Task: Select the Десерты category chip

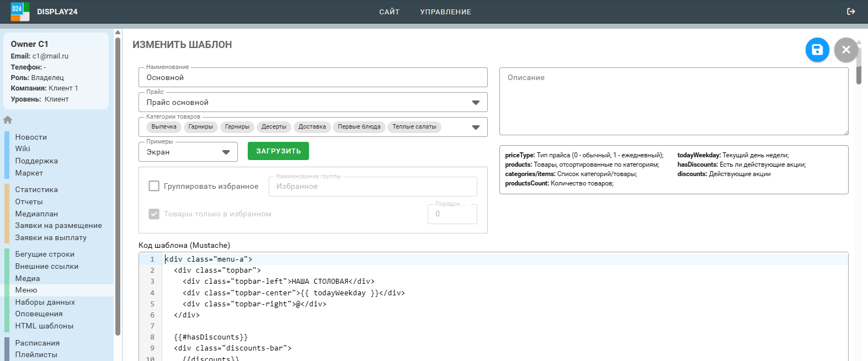Action: pos(274,127)
